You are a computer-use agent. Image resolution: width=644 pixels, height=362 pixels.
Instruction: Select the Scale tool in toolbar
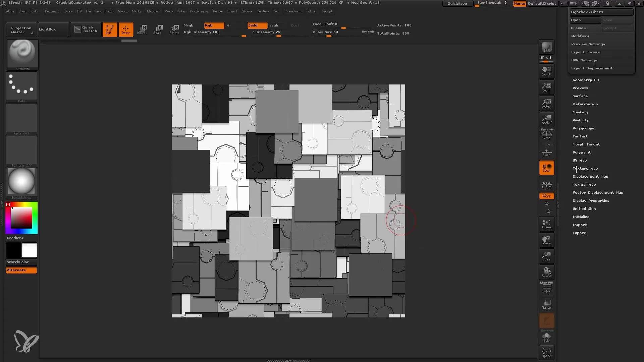[157, 29]
